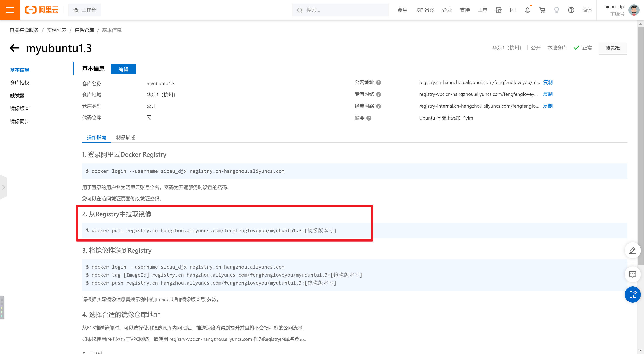644x354 pixels.
Task: Click the blue 编辑 button
Action: coord(123,69)
